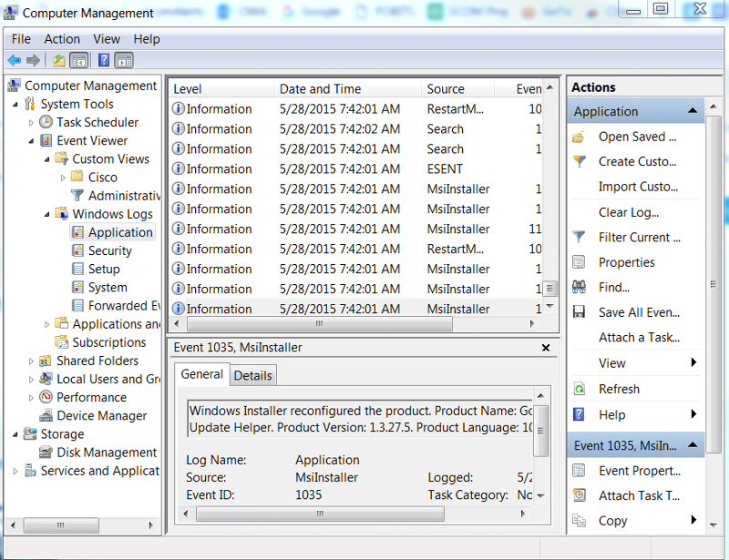The width and height of the screenshot is (729, 560).
Task: Select the Storage tree node
Action: [62, 434]
